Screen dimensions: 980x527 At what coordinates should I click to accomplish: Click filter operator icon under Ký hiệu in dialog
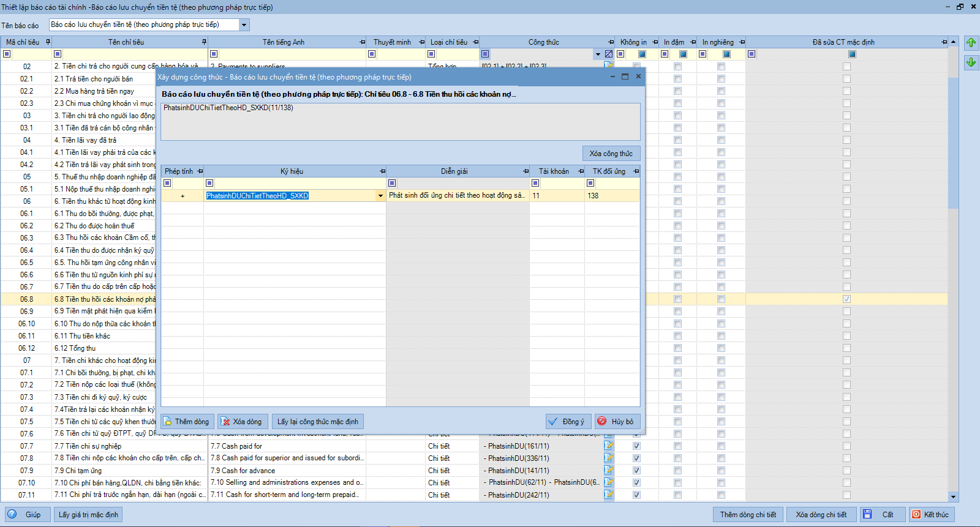click(209, 183)
